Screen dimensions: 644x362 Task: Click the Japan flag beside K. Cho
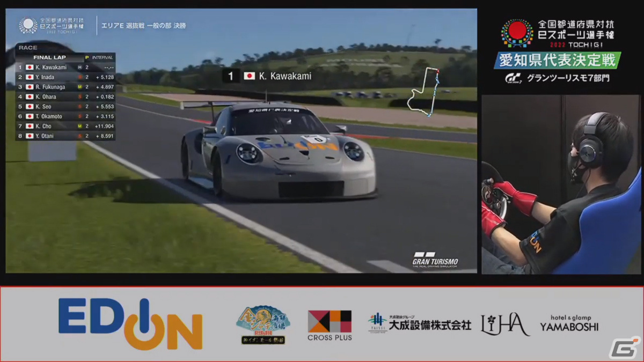point(30,126)
